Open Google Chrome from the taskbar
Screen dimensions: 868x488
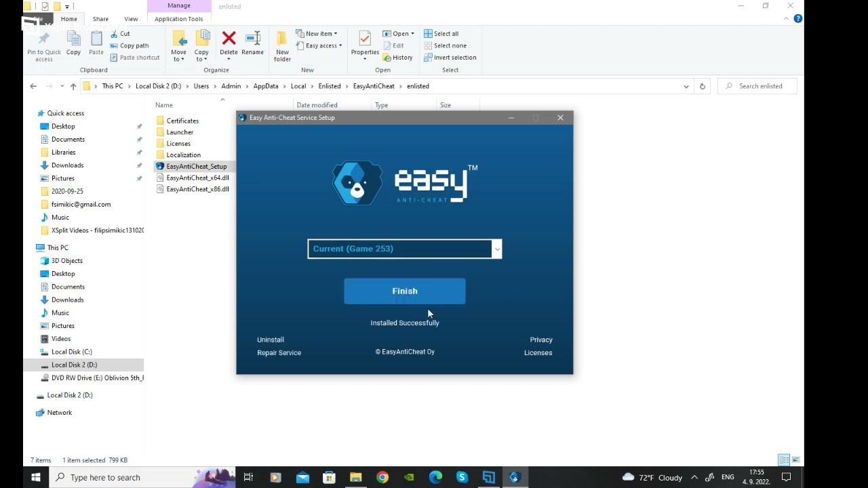tap(382, 477)
